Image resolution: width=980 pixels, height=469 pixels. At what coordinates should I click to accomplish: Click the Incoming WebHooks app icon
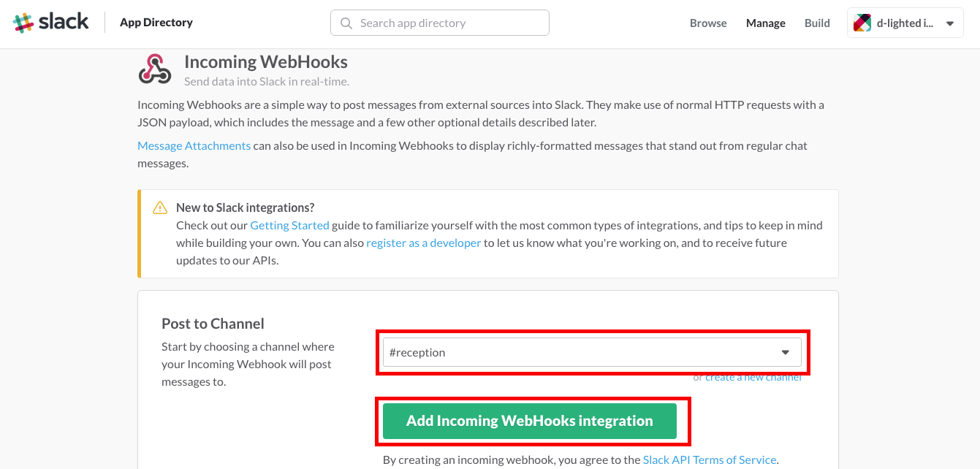pos(154,69)
